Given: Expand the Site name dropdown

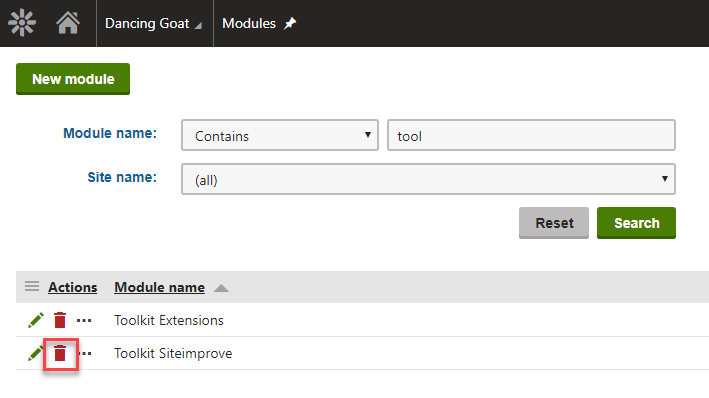Looking at the screenshot, I should (x=428, y=179).
